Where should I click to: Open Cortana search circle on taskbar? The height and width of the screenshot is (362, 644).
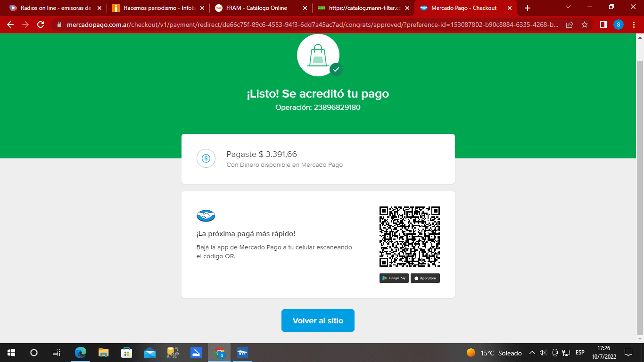(33, 353)
